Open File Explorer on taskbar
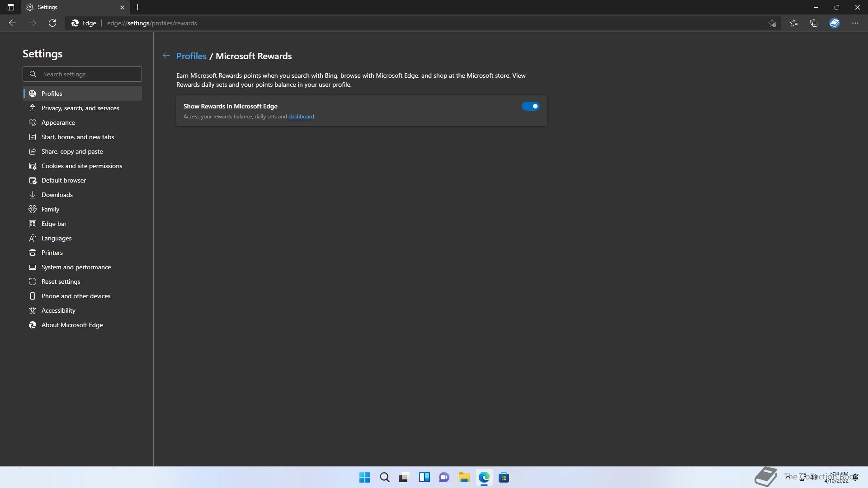The height and width of the screenshot is (488, 868). (464, 477)
